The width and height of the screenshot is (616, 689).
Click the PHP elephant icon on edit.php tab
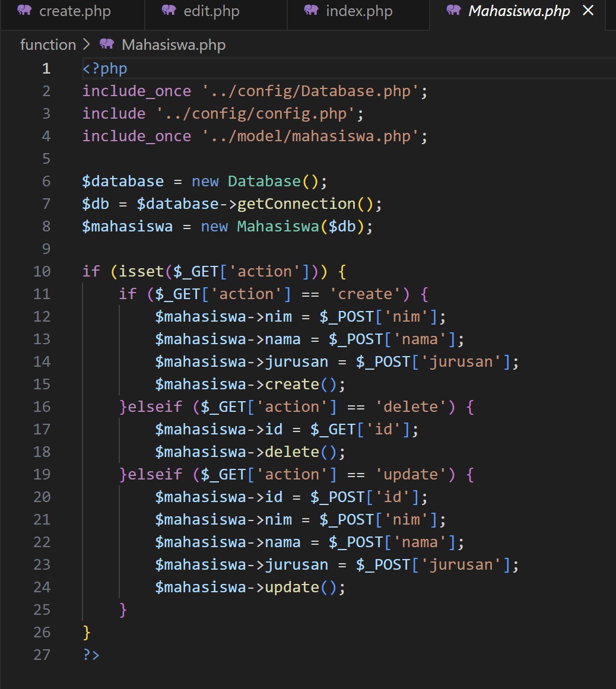[169, 11]
